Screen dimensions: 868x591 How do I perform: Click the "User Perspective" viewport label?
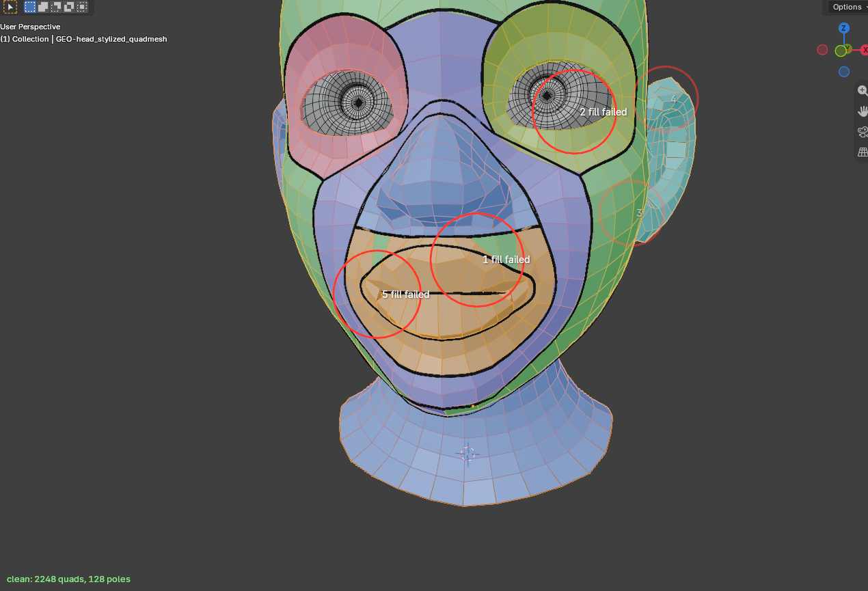pos(30,27)
